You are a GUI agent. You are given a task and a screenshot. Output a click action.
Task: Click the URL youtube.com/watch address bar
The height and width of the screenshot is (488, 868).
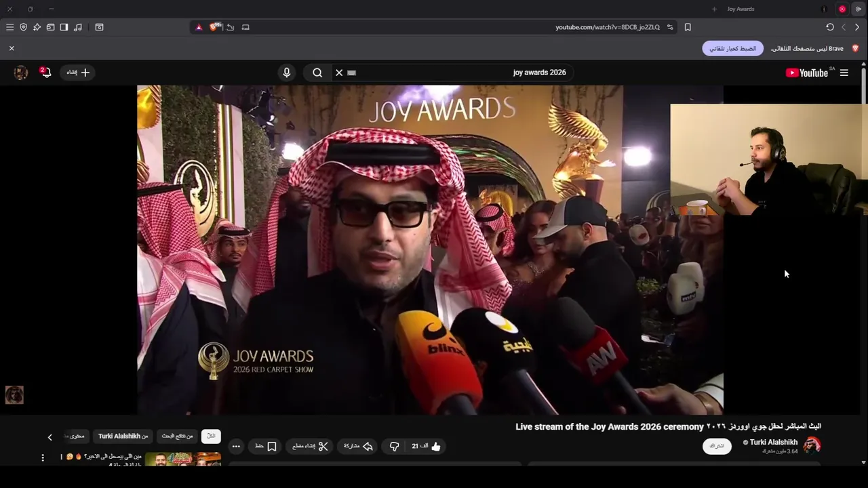click(607, 27)
